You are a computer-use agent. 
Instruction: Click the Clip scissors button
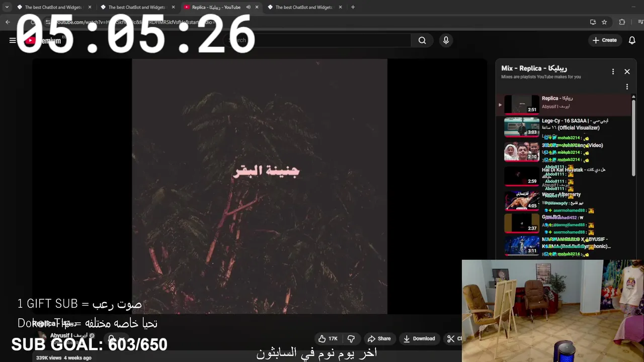pyautogui.click(x=454, y=338)
